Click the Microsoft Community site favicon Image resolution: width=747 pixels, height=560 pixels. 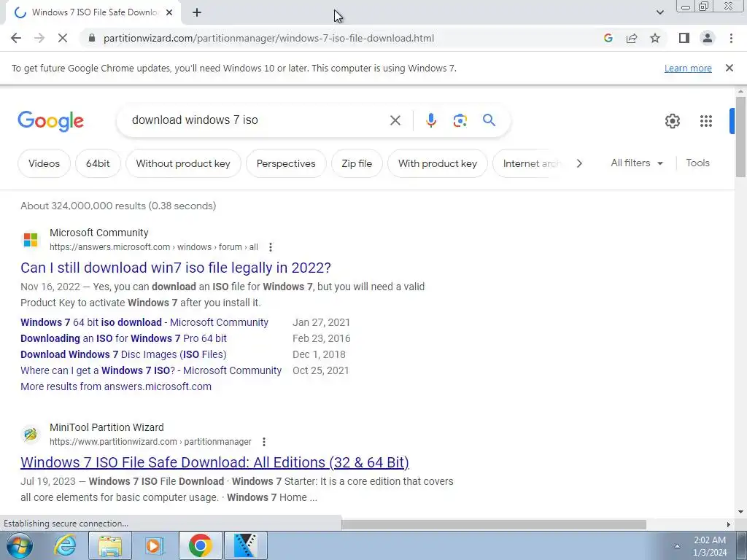click(31, 239)
